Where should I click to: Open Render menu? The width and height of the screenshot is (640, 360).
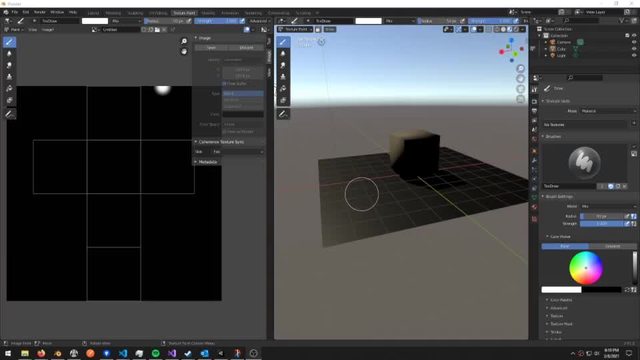pos(40,12)
